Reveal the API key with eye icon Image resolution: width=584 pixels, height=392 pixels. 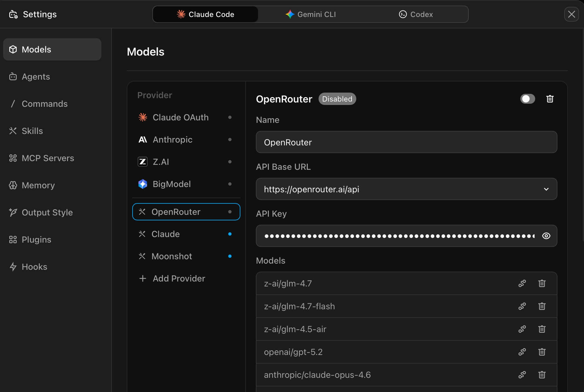[546, 236]
